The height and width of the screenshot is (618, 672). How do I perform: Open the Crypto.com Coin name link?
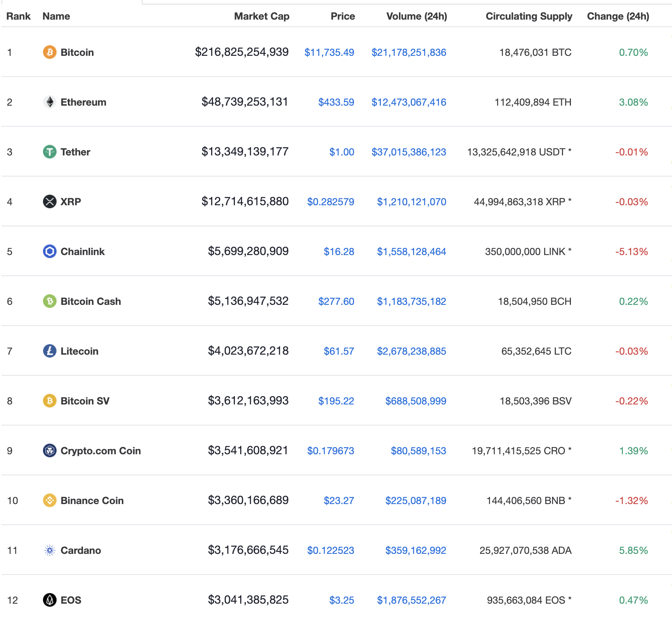(101, 450)
